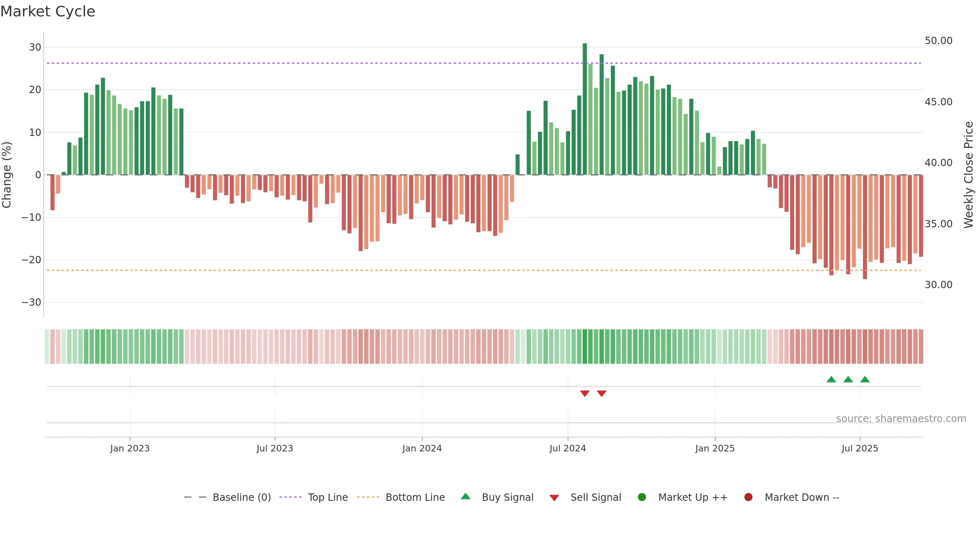The width and height of the screenshot is (980, 551).
Task: Toggle the Buy Signal legend label
Action: pyautogui.click(x=508, y=497)
